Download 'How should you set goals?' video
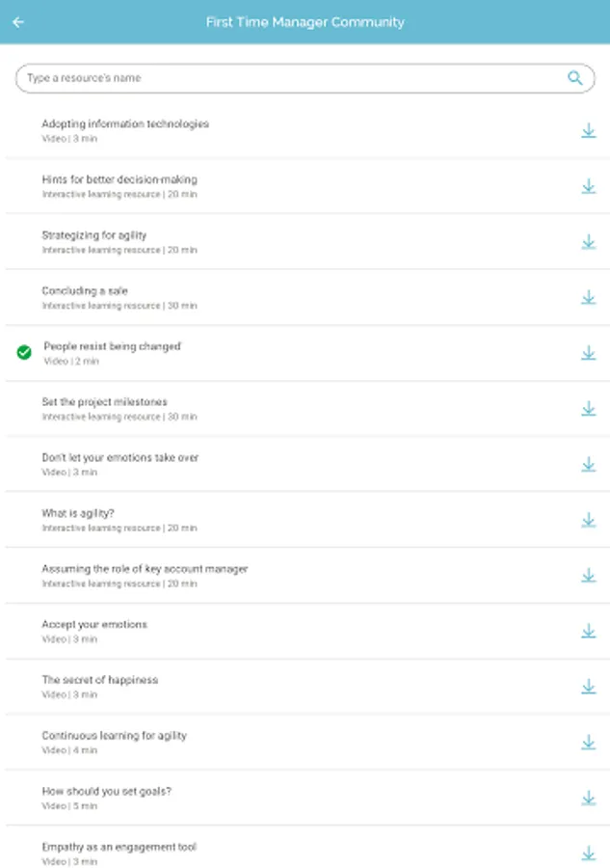 (589, 799)
